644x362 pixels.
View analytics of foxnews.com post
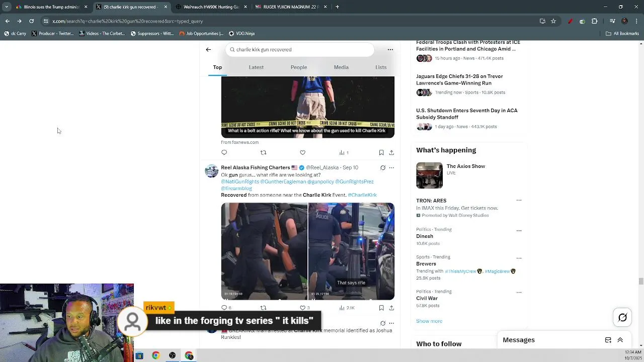point(344,152)
